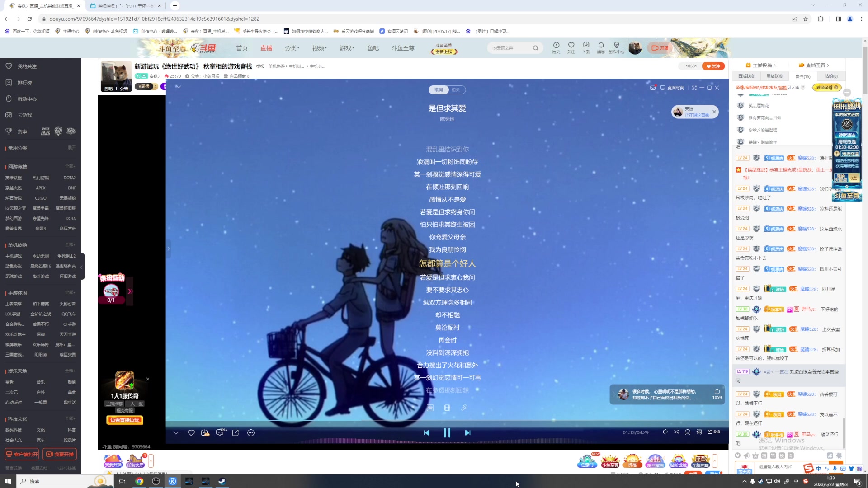Adjust player volume icon

pos(665,432)
